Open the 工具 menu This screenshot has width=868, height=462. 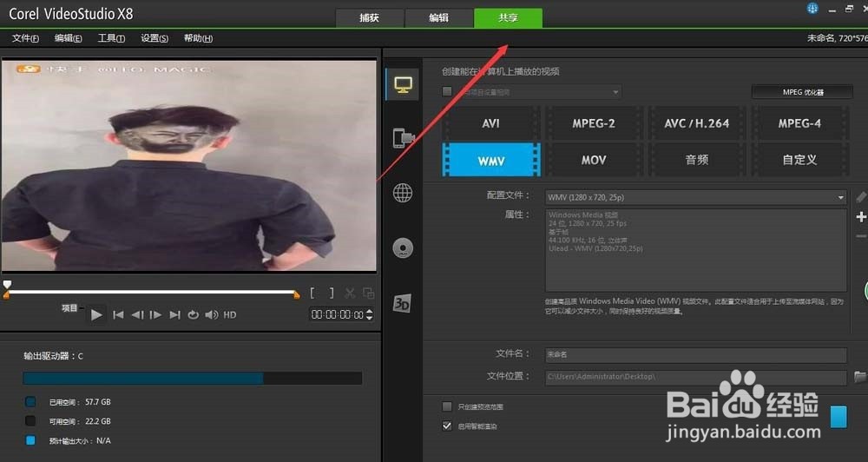point(111,38)
